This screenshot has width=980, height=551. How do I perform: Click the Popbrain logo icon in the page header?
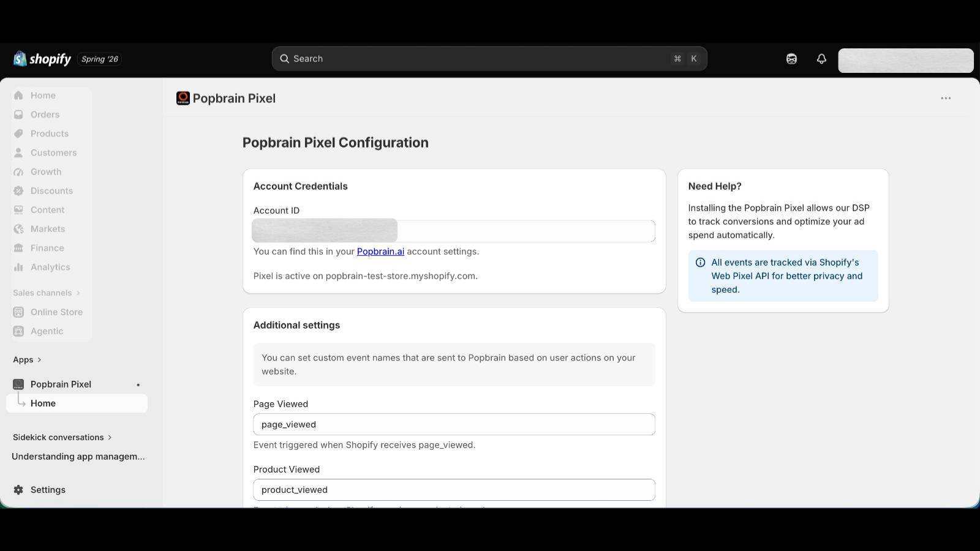coord(183,98)
